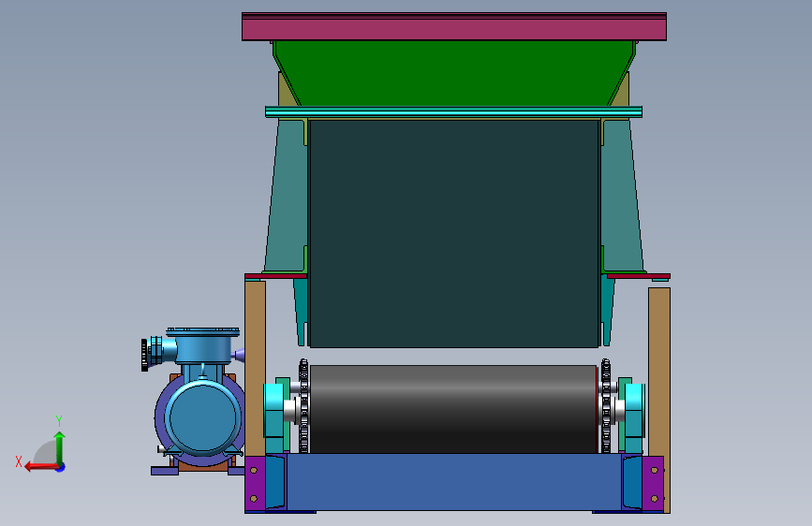
Task: Select the dark central chute panel
Action: (x=454, y=233)
